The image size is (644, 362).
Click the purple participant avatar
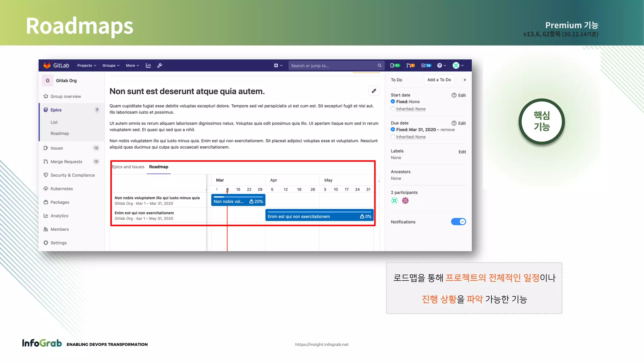pos(405,200)
